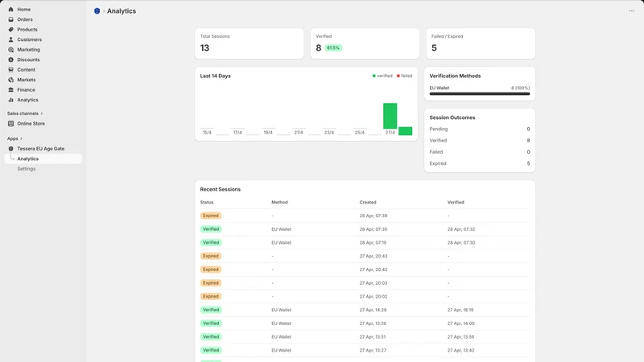Click the Tessera EU Age Gate app icon

click(x=10, y=149)
